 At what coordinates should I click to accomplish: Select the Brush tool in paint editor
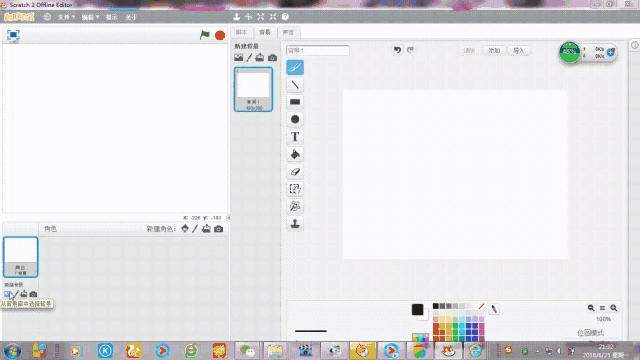[x=295, y=67]
